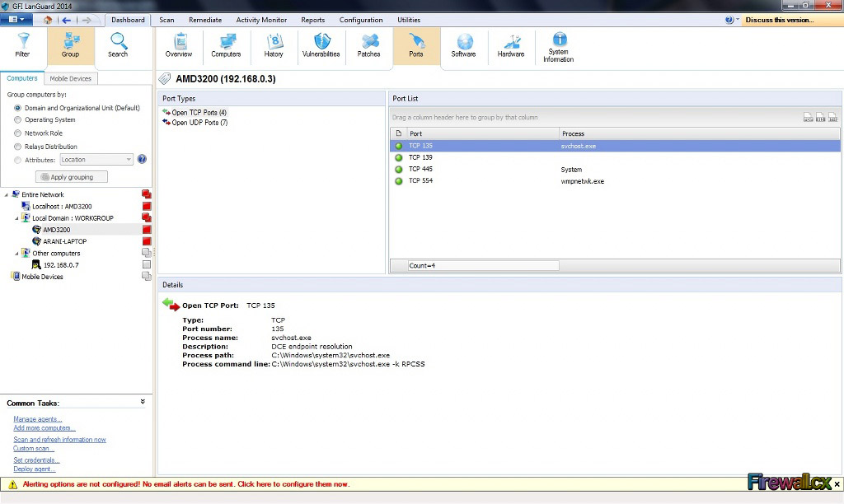Click the home icon in toolbar
This screenshot has width=844, height=504.
[48, 20]
